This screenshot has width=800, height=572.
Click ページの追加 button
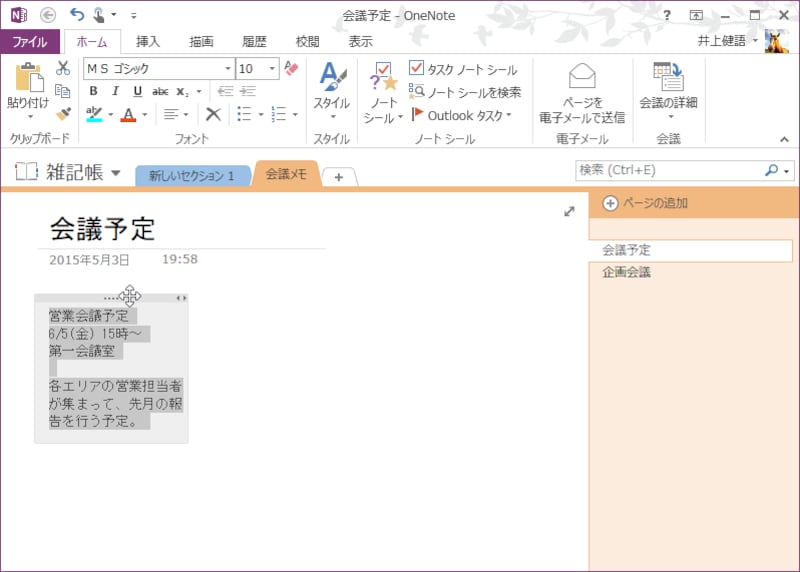645,203
